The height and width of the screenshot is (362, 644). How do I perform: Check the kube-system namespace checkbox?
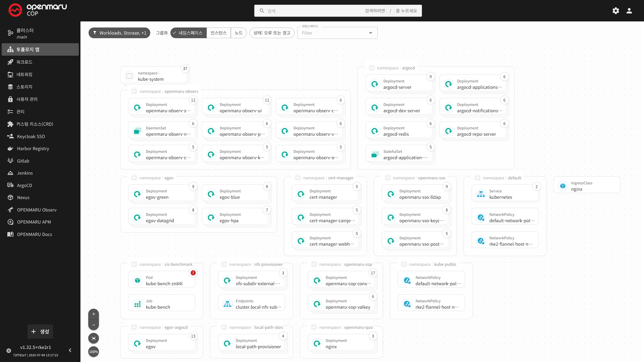(x=129, y=76)
